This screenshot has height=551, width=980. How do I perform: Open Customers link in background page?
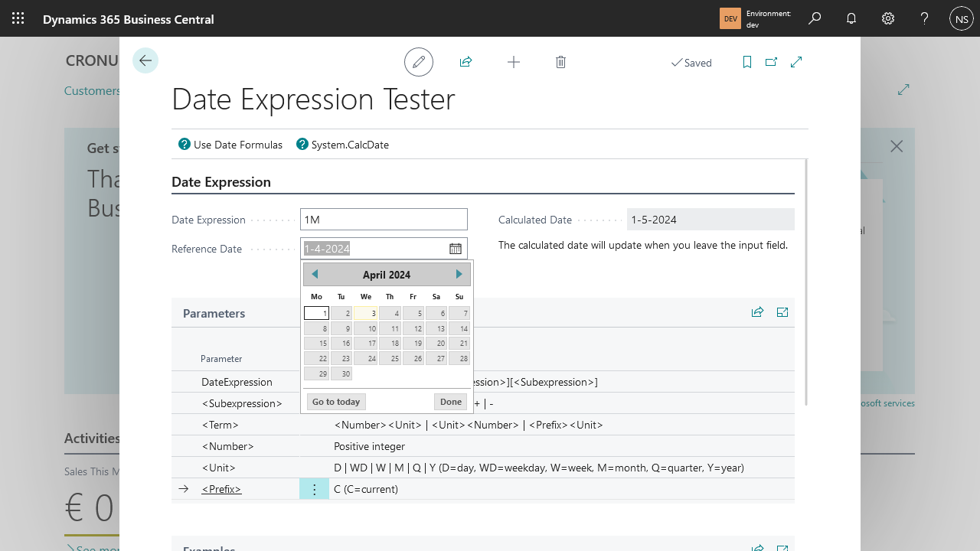[x=92, y=90]
